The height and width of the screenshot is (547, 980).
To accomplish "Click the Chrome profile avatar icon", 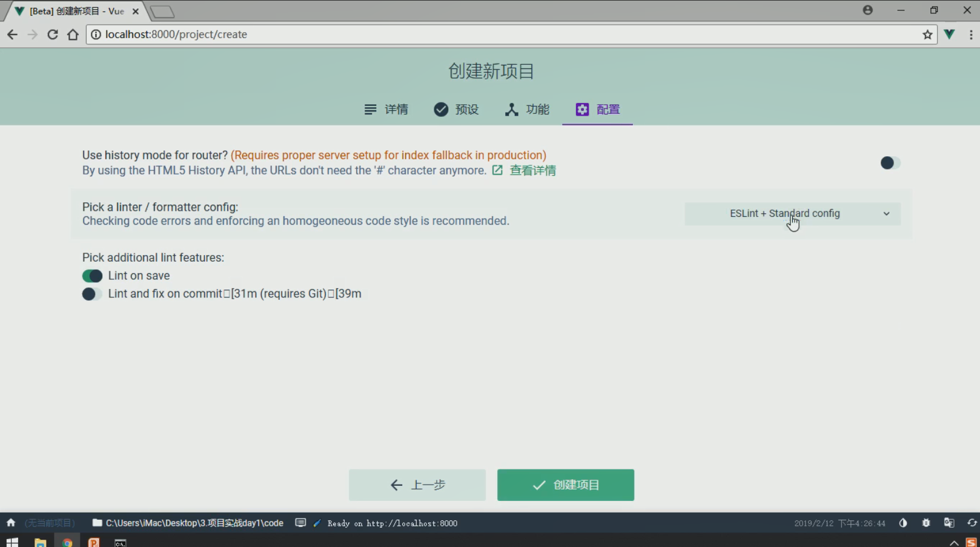I will coord(868,10).
